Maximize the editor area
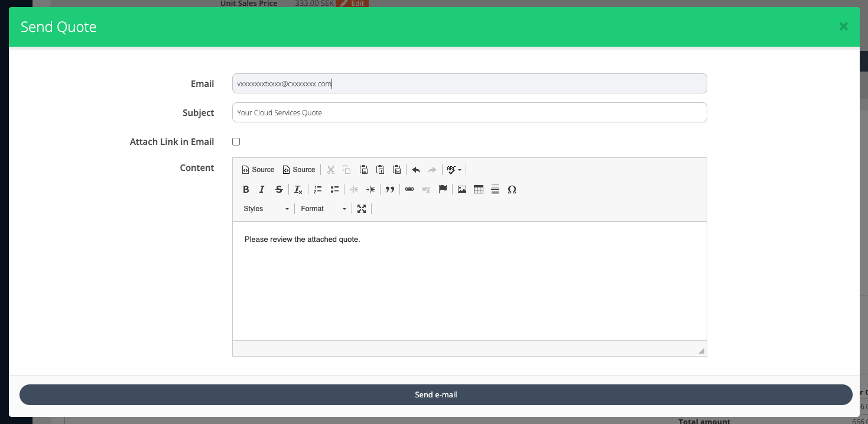The height and width of the screenshot is (424, 868). pyautogui.click(x=362, y=209)
